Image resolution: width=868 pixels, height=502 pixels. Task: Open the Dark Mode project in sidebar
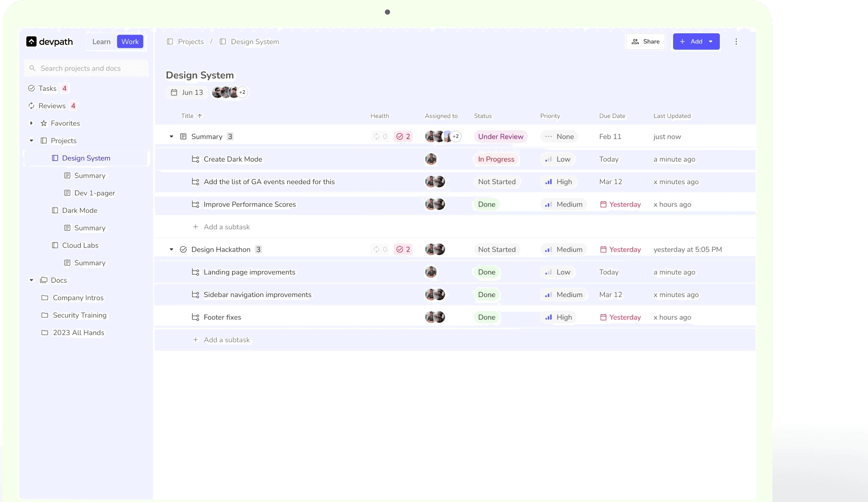[x=79, y=211]
